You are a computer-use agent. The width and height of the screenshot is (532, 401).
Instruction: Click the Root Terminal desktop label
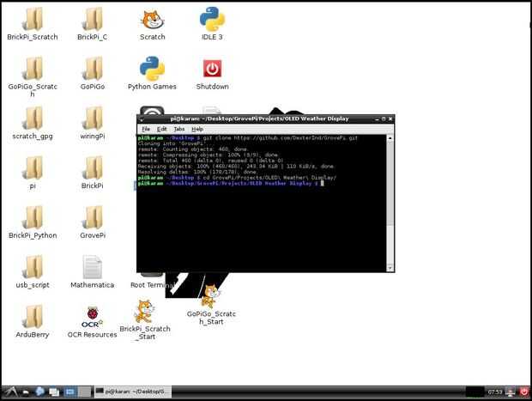(152, 285)
